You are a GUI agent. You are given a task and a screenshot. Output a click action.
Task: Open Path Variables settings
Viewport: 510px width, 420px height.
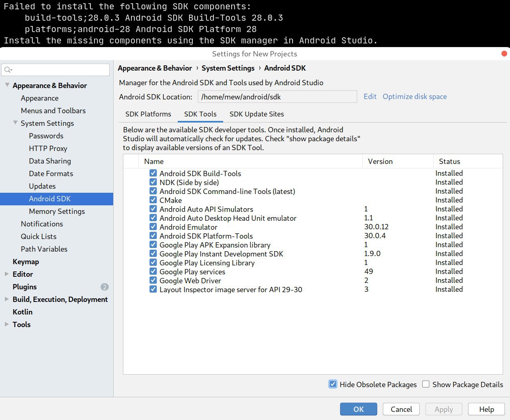point(44,249)
